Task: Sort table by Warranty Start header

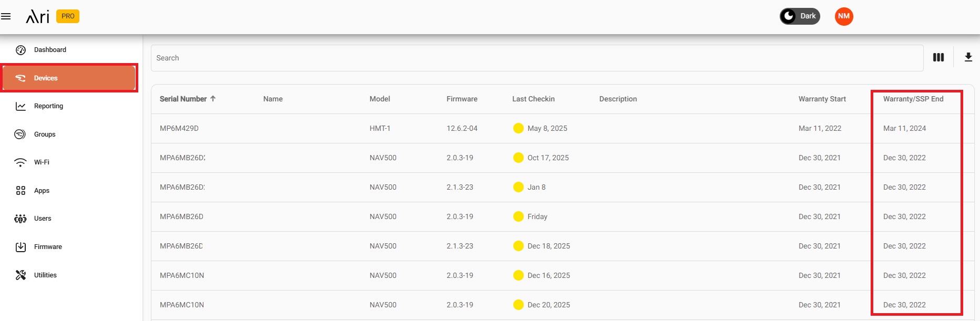Action: 822,99
